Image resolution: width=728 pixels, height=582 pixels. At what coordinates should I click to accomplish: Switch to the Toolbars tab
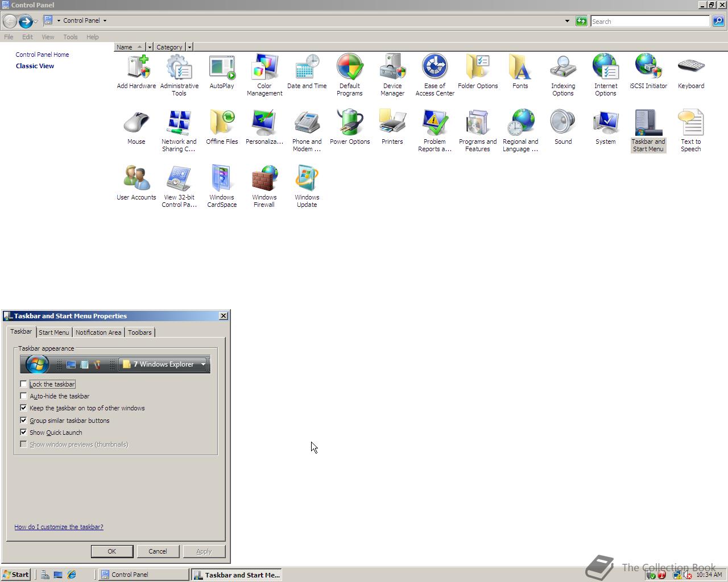click(x=140, y=332)
